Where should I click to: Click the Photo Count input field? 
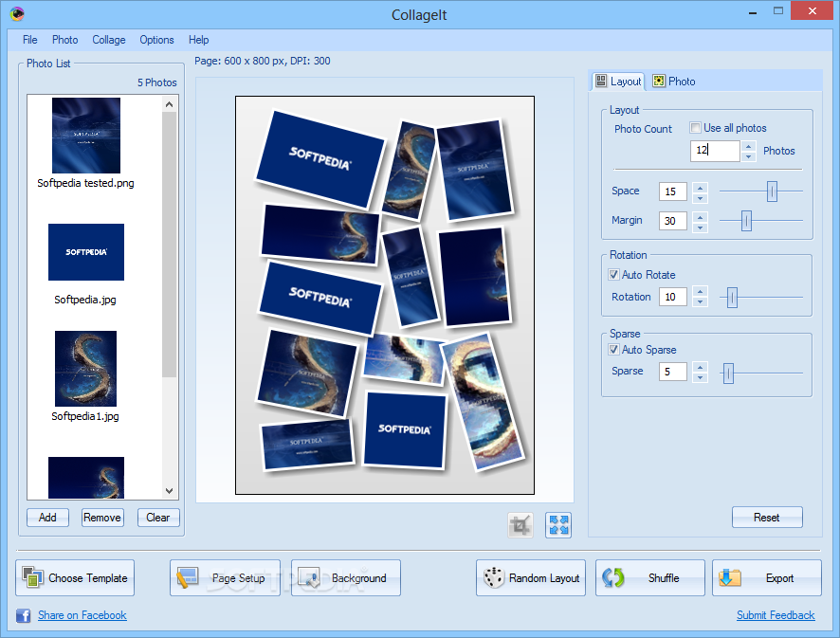715,151
